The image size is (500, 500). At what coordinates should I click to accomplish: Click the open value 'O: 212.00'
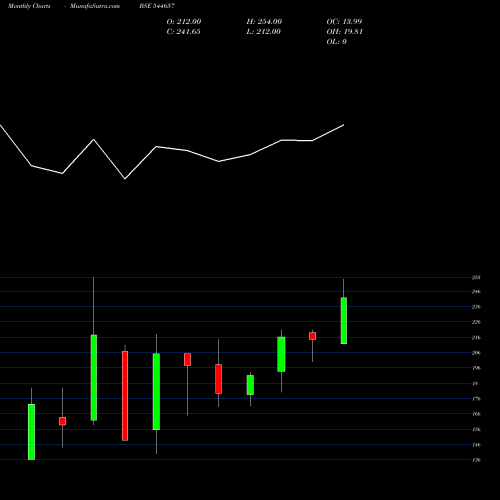(x=184, y=21)
